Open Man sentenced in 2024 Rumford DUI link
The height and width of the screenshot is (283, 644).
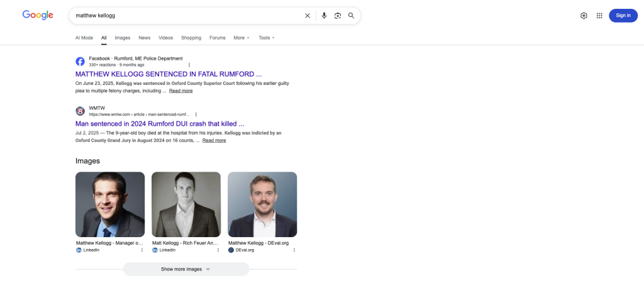[x=160, y=124]
